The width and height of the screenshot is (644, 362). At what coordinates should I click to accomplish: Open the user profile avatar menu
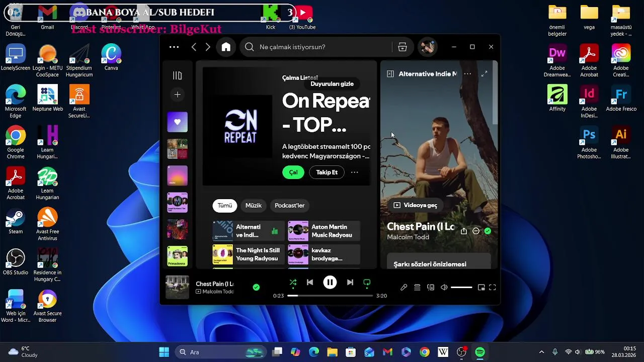[x=428, y=47]
